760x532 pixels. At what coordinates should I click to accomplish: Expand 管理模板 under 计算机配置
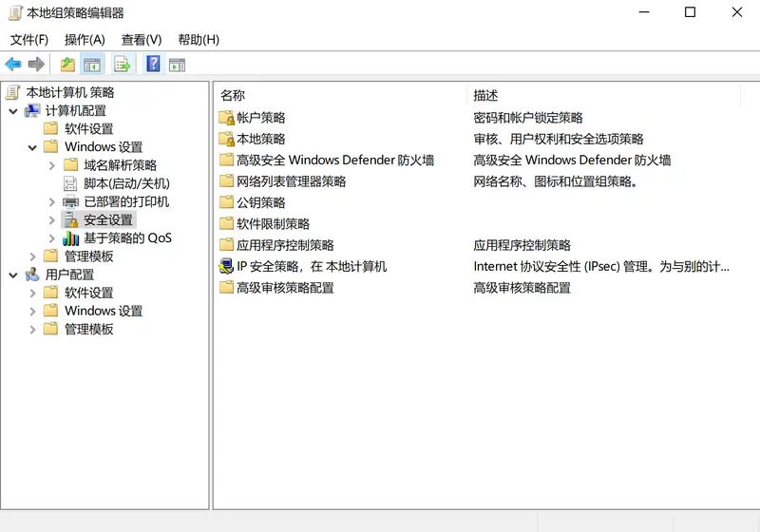[x=33, y=256]
